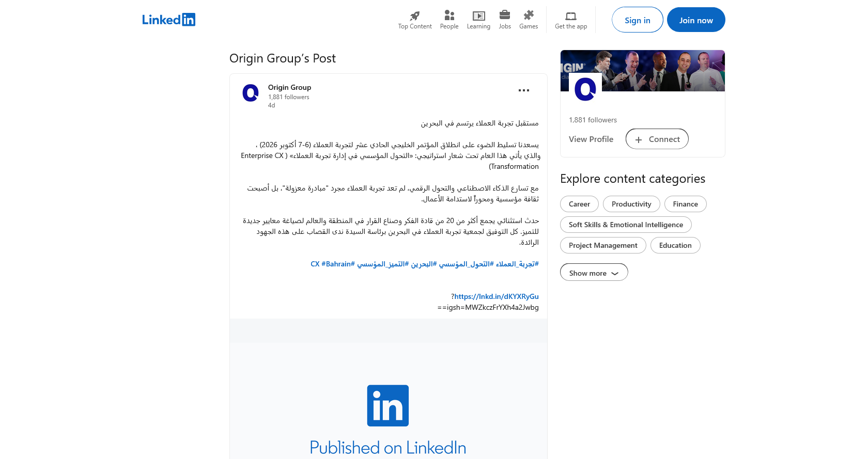This screenshot has height=459, width=868.
Task: Click the 1,881 followers text in sidebar
Action: [x=593, y=120]
